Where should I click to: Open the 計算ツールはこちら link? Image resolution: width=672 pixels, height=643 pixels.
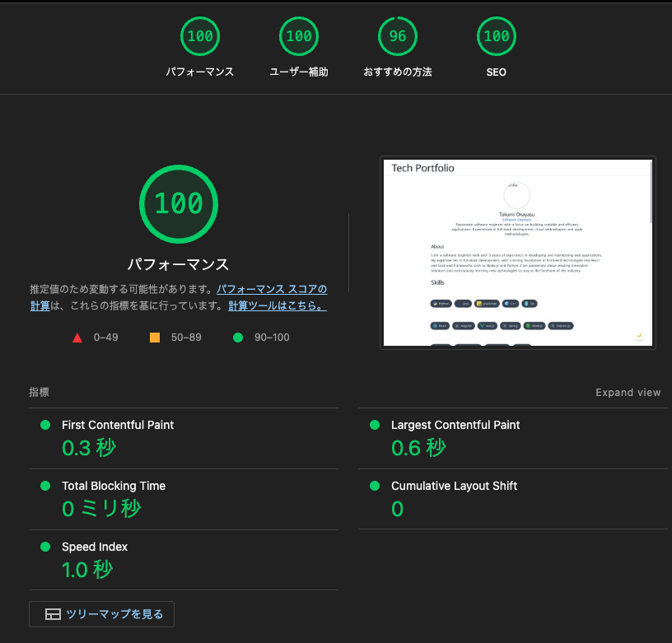tap(277, 305)
